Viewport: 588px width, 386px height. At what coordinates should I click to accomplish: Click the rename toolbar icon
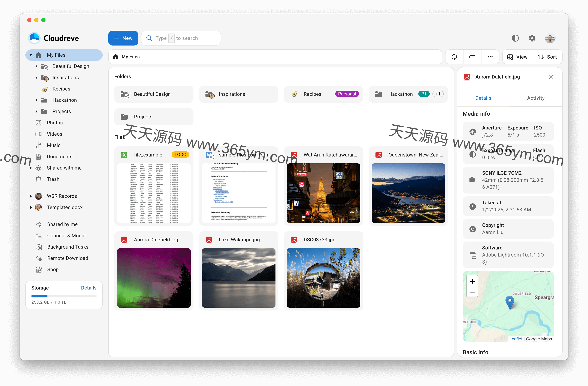(x=472, y=57)
